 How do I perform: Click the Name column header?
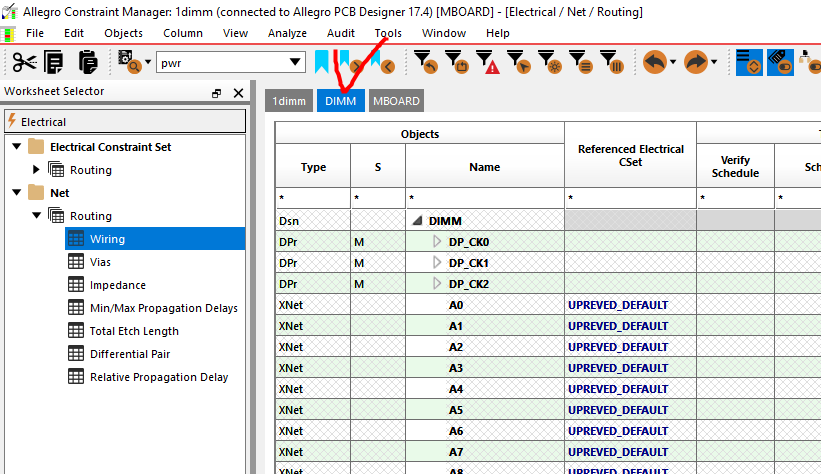click(x=484, y=167)
